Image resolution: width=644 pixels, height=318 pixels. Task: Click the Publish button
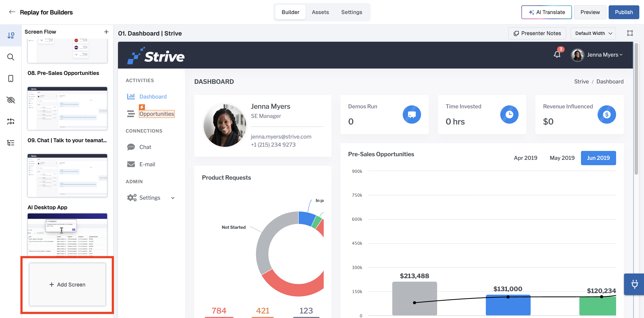(x=624, y=12)
